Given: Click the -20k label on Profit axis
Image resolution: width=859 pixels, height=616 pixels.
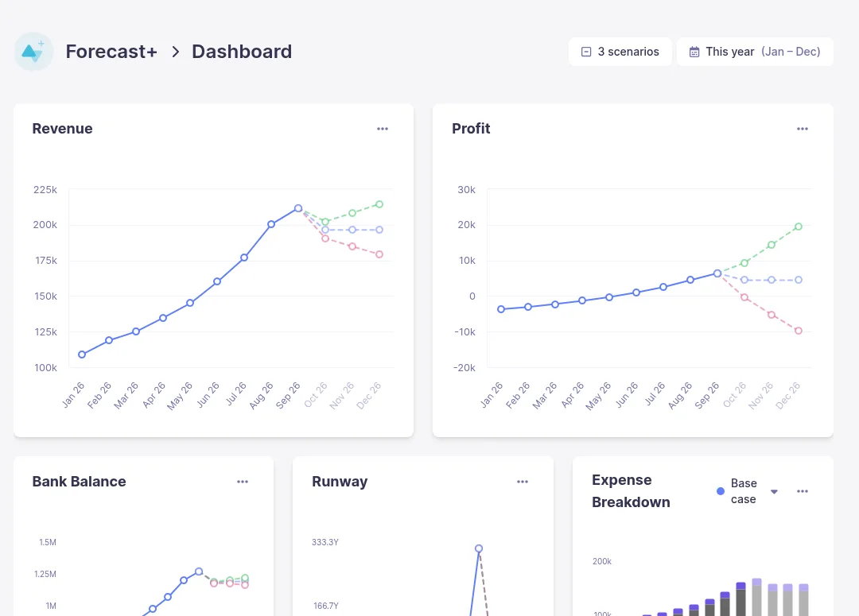Looking at the screenshot, I should 464,367.
